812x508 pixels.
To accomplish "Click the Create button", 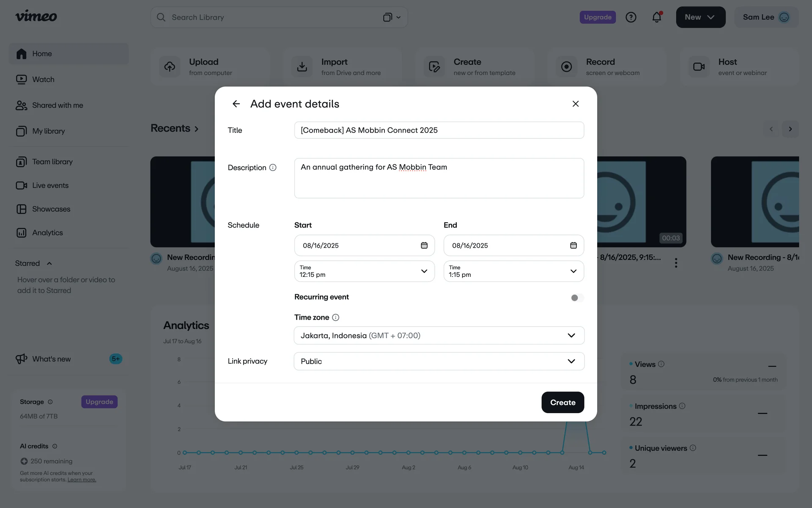I will [562, 402].
